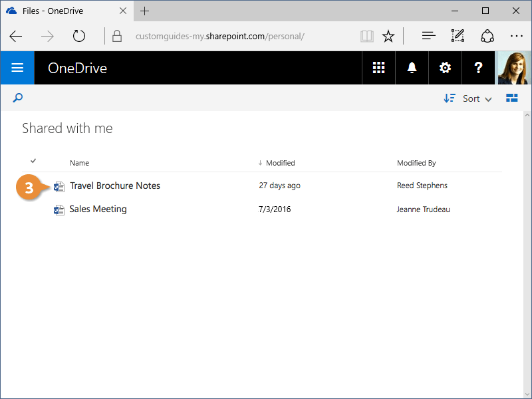Switch to tiles view layout
This screenshot has width=532, height=399.
click(511, 98)
